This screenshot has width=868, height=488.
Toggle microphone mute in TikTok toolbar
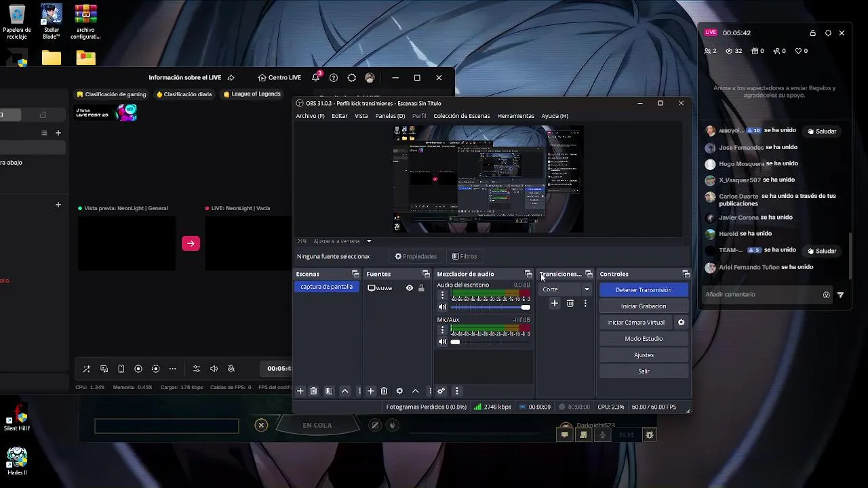pyautogui.click(x=231, y=369)
